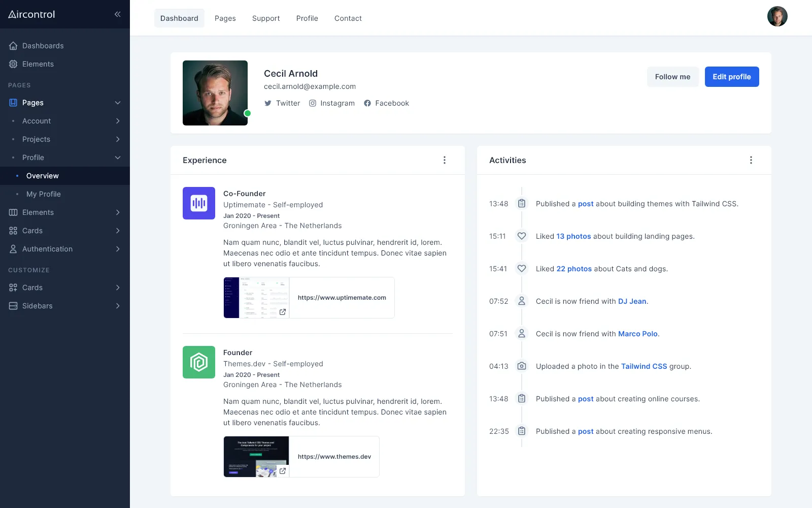Viewport: 812px width, 508px height.
Task: Open Experience card three-dot menu
Action: coord(445,160)
